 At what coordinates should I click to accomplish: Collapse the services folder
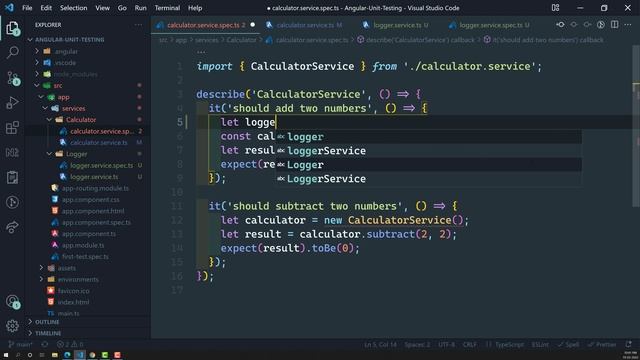pos(45,108)
